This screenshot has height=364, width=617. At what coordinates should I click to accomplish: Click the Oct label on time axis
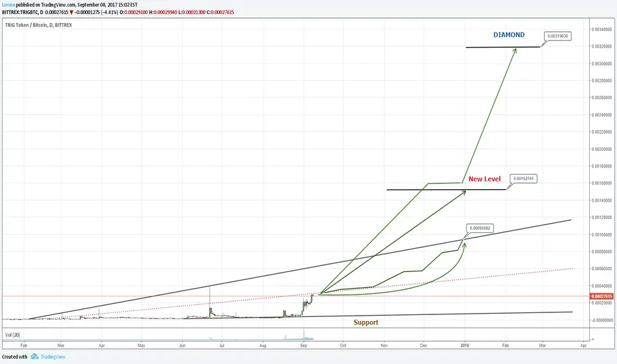(343, 345)
